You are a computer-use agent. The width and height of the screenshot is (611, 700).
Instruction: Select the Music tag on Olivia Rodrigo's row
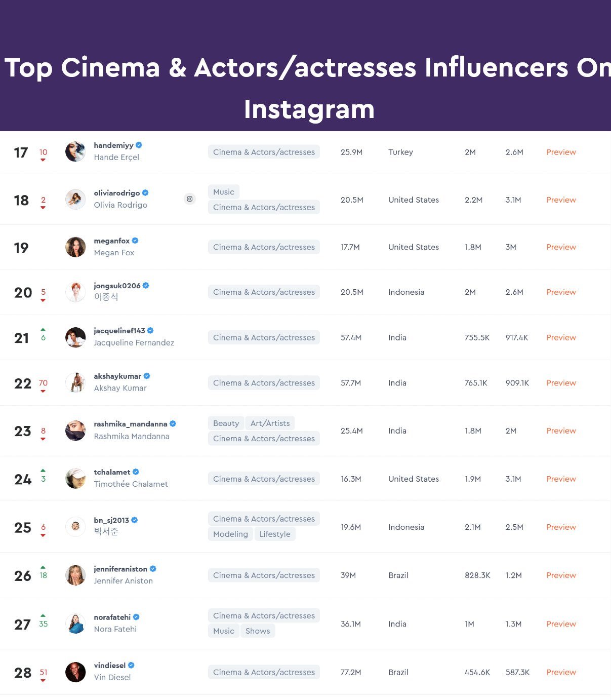point(224,192)
